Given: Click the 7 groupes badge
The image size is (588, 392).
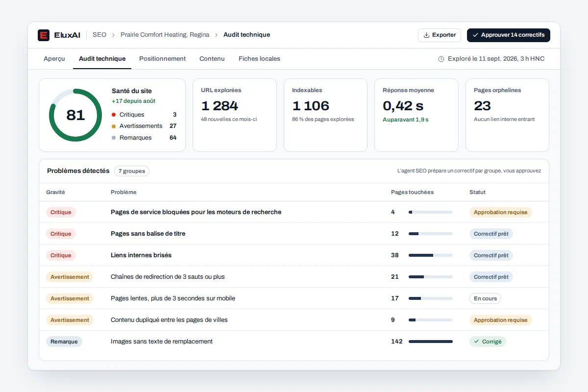Looking at the screenshot, I should pos(132,171).
